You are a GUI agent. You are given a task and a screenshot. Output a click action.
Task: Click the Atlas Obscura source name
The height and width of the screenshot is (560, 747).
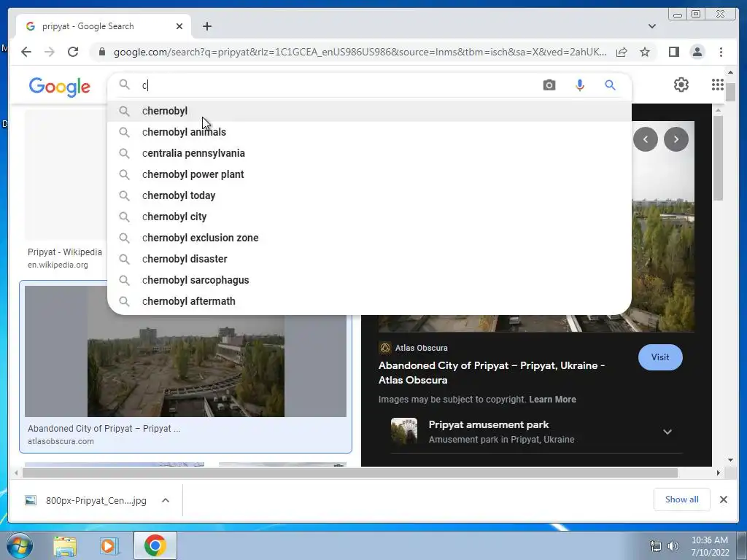pyautogui.click(x=421, y=348)
